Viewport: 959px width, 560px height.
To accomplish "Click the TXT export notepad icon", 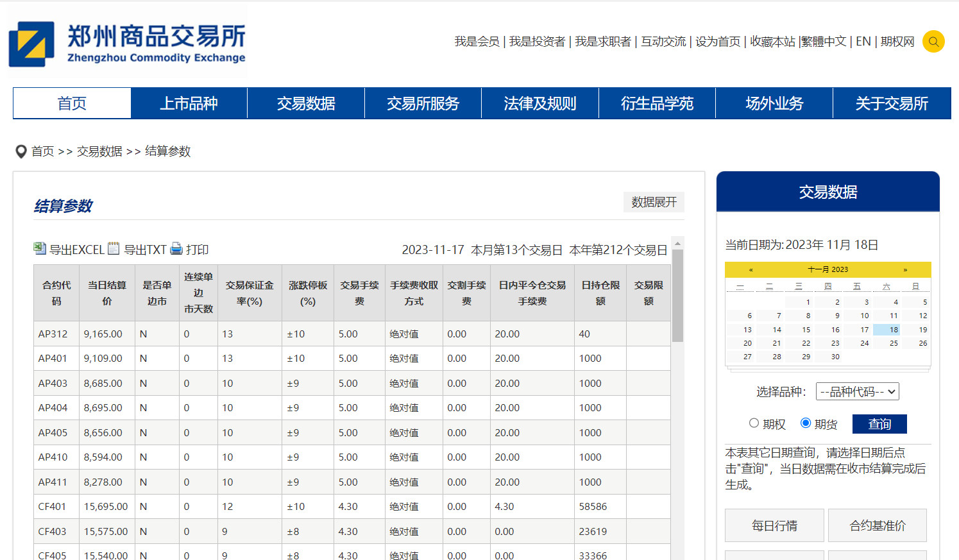I will coord(114,248).
